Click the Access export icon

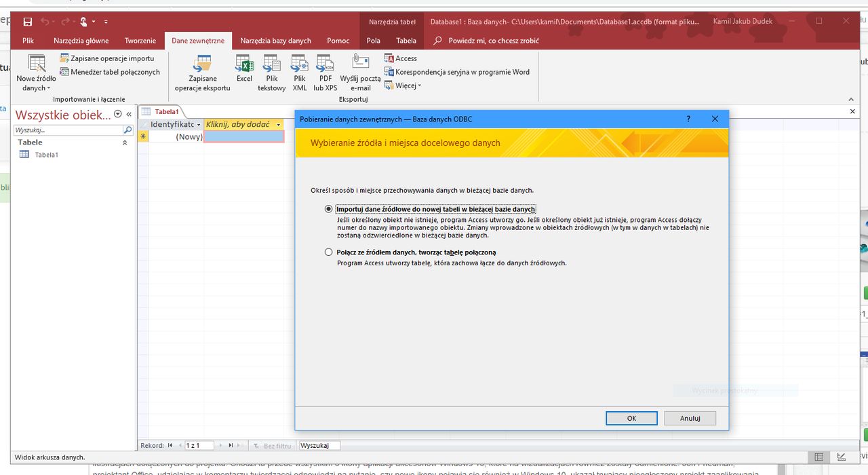pos(401,58)
